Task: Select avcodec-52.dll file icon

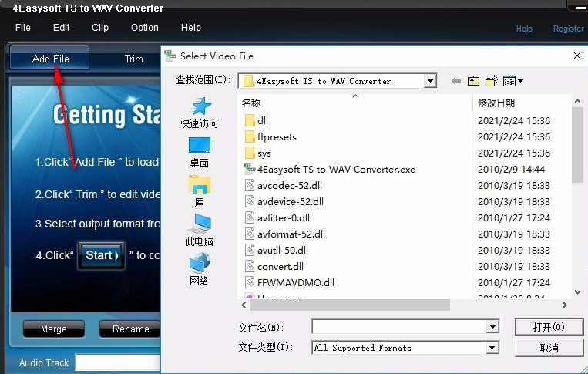Action: pyautogui.click(x=250, y=185)
